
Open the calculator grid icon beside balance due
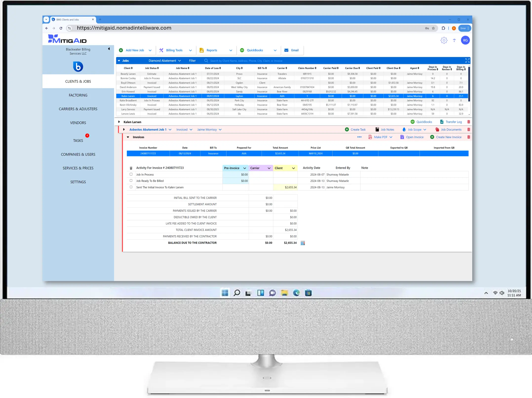(303, 243)
